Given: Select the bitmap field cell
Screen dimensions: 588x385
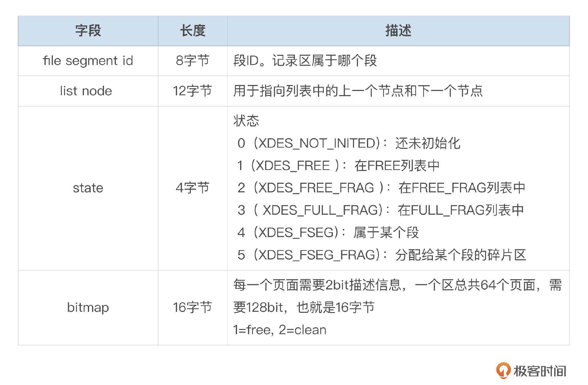Looking at the screenshot, I should pyautogui.click(x=88, y=308).
